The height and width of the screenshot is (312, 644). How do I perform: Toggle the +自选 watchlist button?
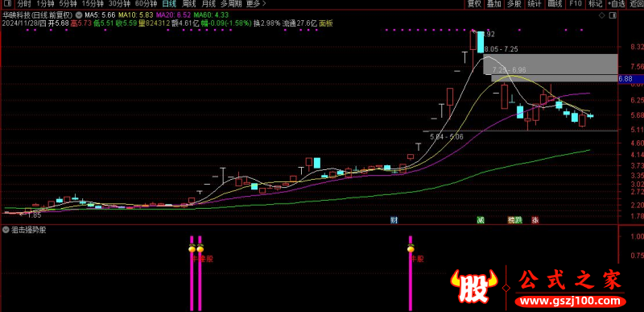[x=617, y=4]
